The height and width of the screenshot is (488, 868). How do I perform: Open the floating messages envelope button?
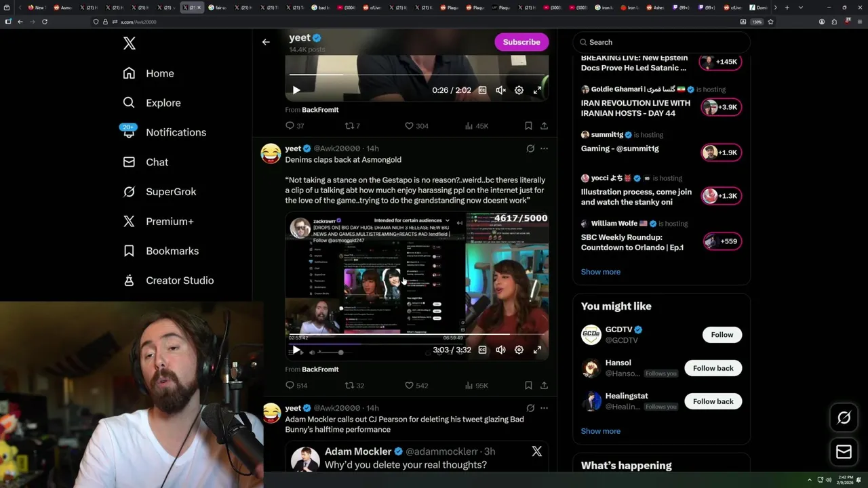point(844,452)
